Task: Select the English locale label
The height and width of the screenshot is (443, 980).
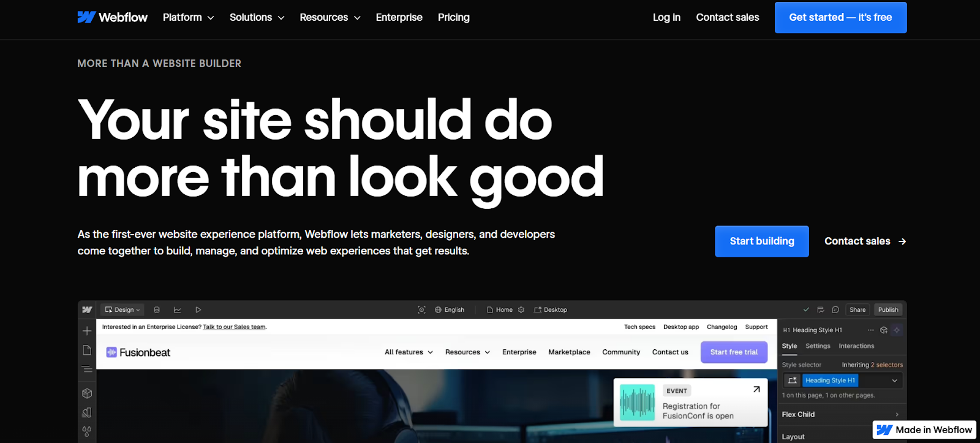Action: 454,310
